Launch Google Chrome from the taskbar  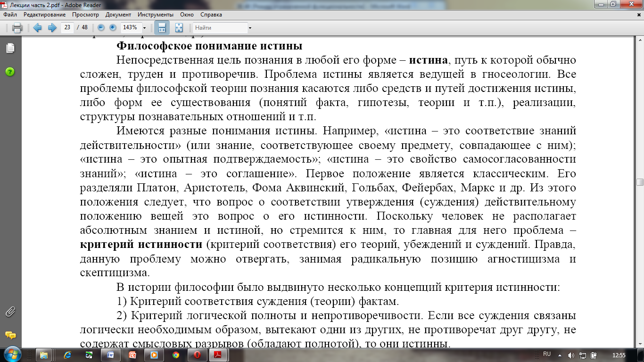pos(176,354)
